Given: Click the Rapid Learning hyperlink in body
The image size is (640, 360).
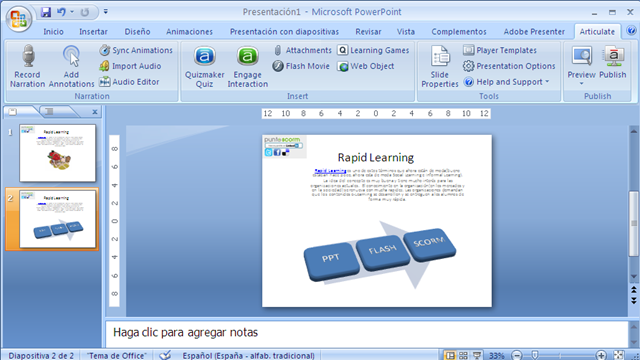Looking at the screenshot, I should coord(330,171).
